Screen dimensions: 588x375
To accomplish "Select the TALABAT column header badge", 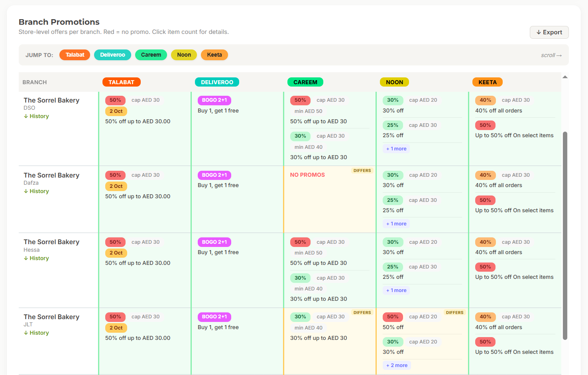I will pyautogui.click(x=122, y=82).
